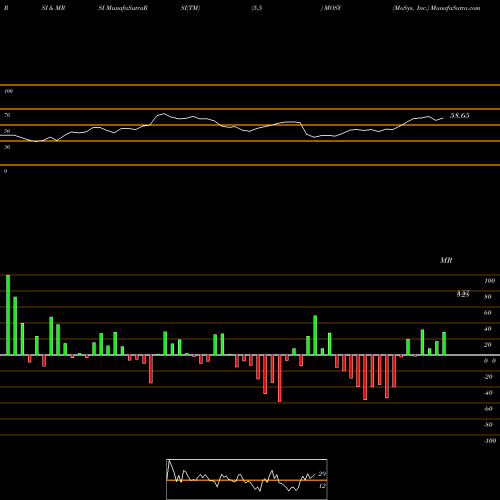Click the value 12 in the mini chart
Image resolution: width=500 pixels, height=500 pixels.
[322, 486]
